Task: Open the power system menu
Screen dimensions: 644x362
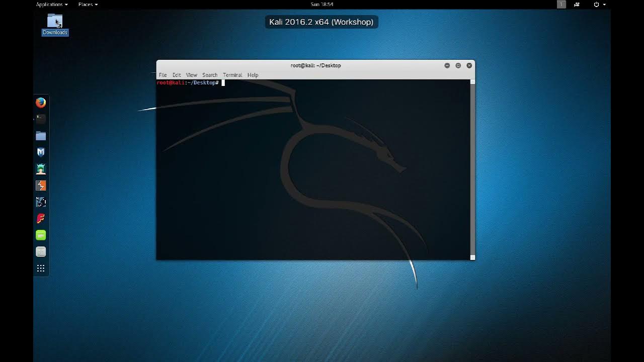Action: tap(599, 5)
